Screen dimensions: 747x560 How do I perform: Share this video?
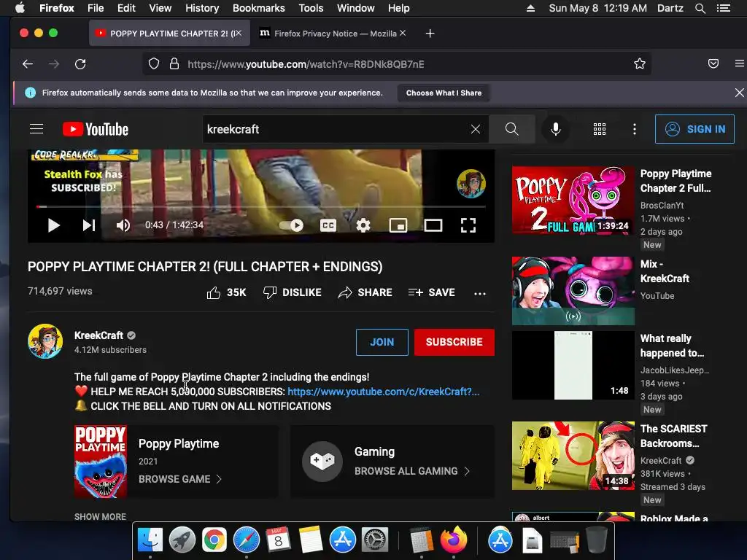click(x=365, y=292)
